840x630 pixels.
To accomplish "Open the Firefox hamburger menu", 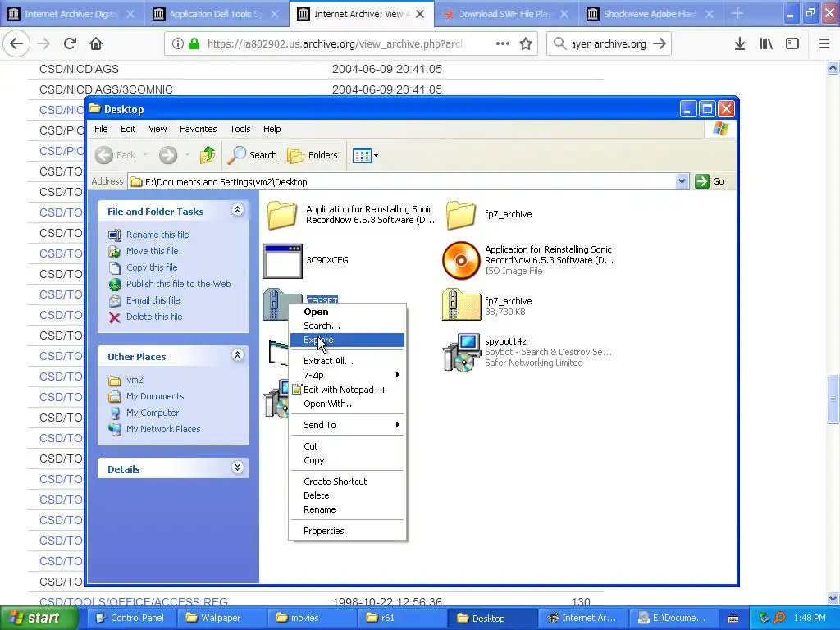I will (x=824, y=44).
